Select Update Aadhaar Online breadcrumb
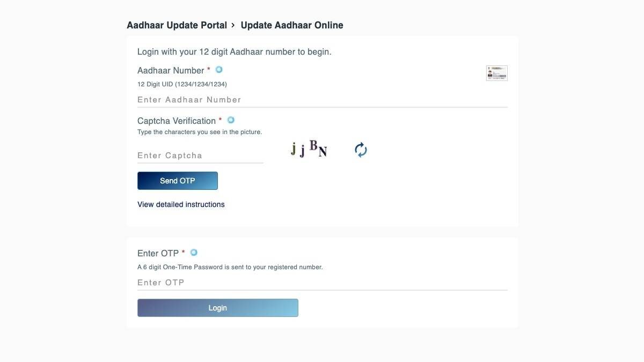 (292, 25)
